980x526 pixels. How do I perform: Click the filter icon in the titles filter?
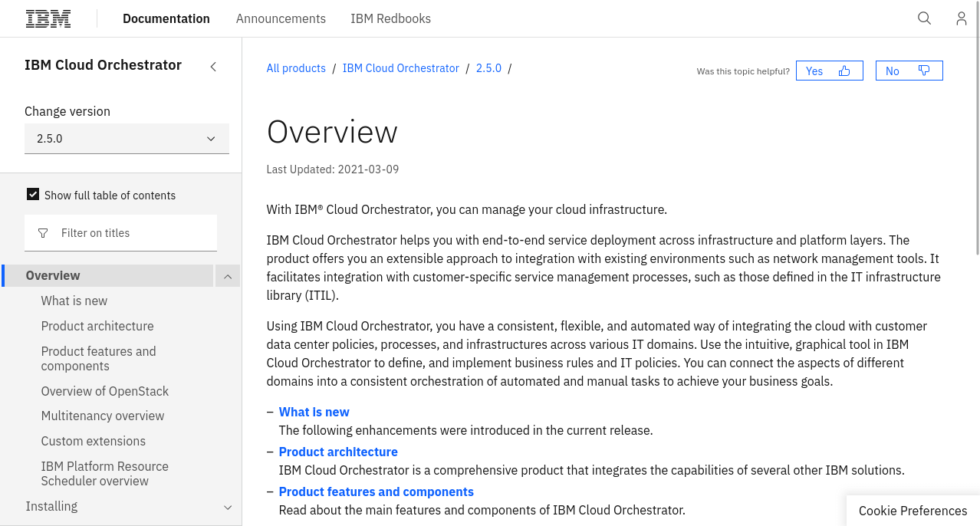(43, 232)
